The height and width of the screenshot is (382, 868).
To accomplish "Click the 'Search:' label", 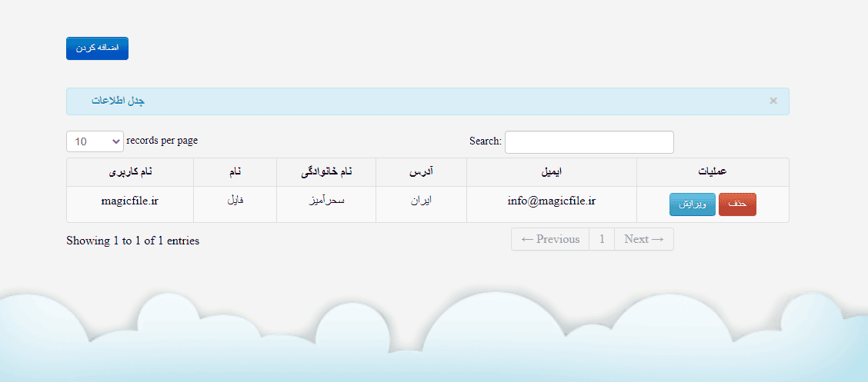I will [x=486, y=141].
